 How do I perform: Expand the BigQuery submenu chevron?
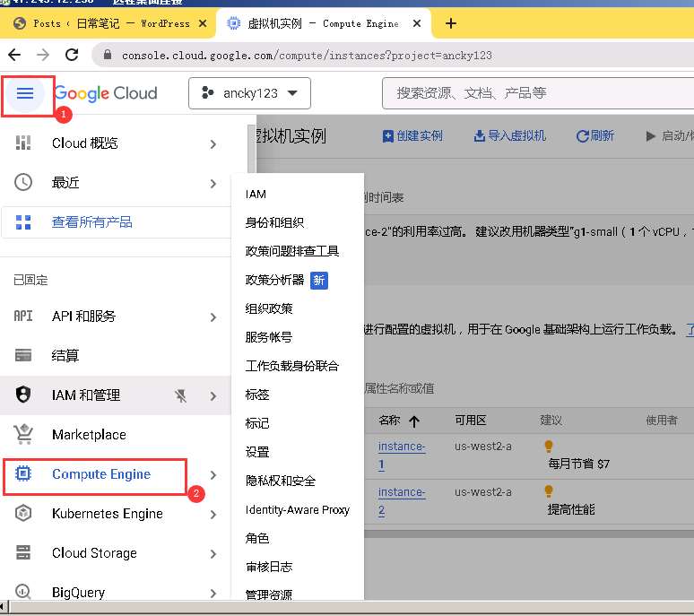tap(213, 594)
